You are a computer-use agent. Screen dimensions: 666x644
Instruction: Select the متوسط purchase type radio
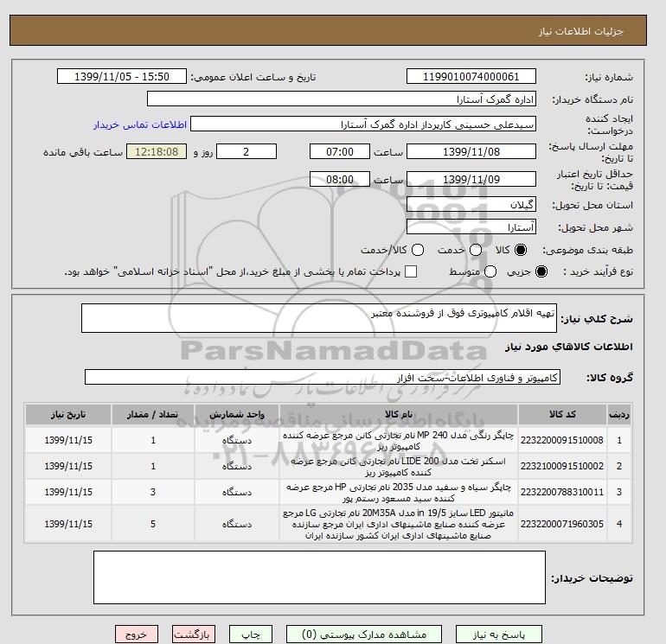pyautogui.click(x=490, y=271)
